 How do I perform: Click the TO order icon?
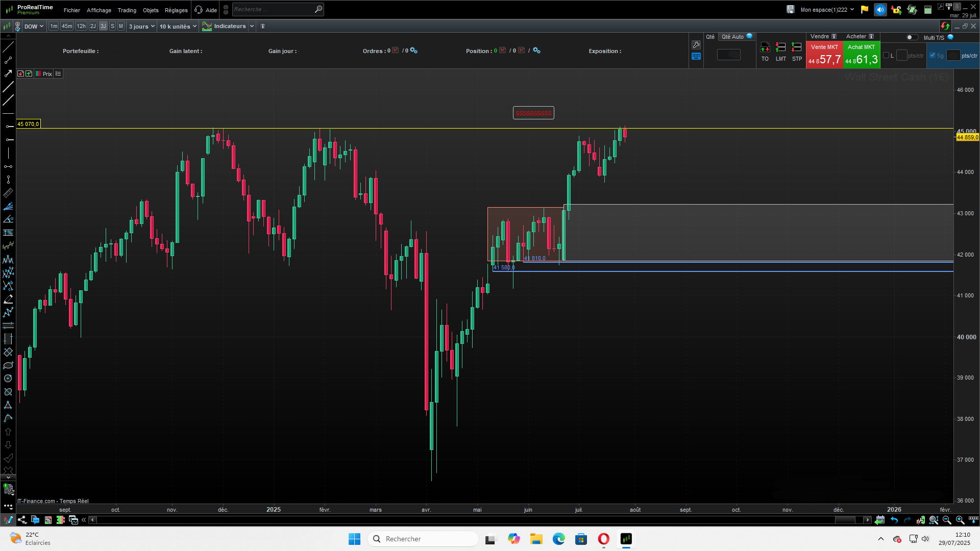pyautogui.click(x=765, y=47)
